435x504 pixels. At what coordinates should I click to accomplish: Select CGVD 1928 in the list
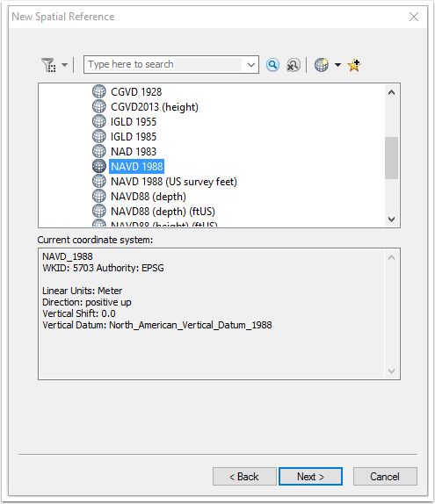coord(136,92)
